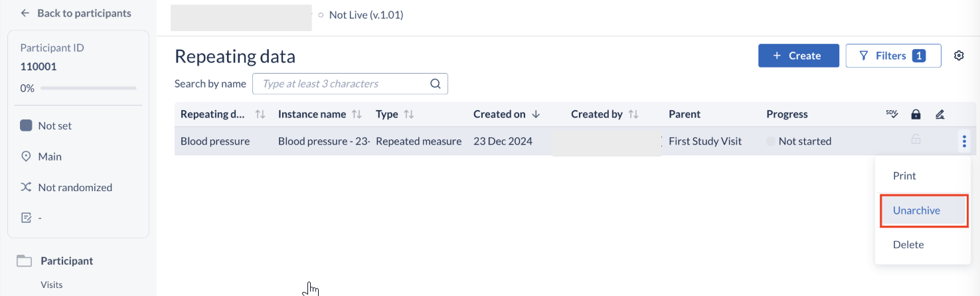The image size is (980, 296).
Task: Click the lock icon in Blood pressure row
Action: [916, 140]
